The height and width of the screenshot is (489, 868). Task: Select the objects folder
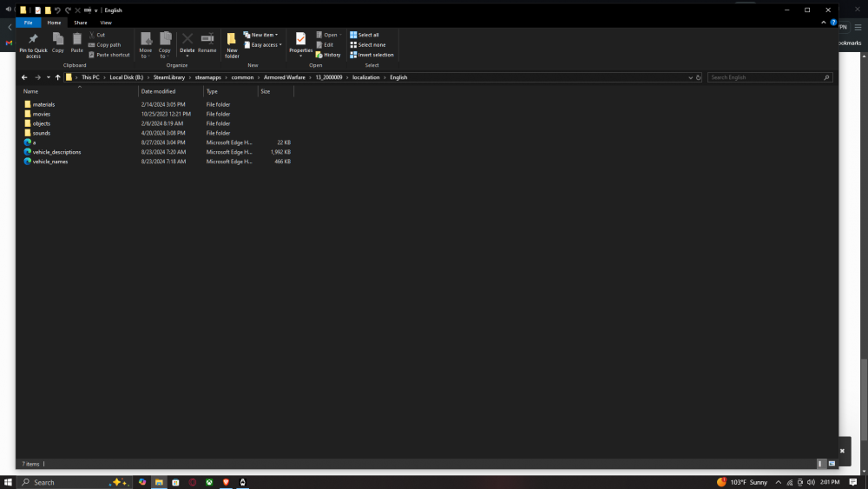click(x=42, y=123)
